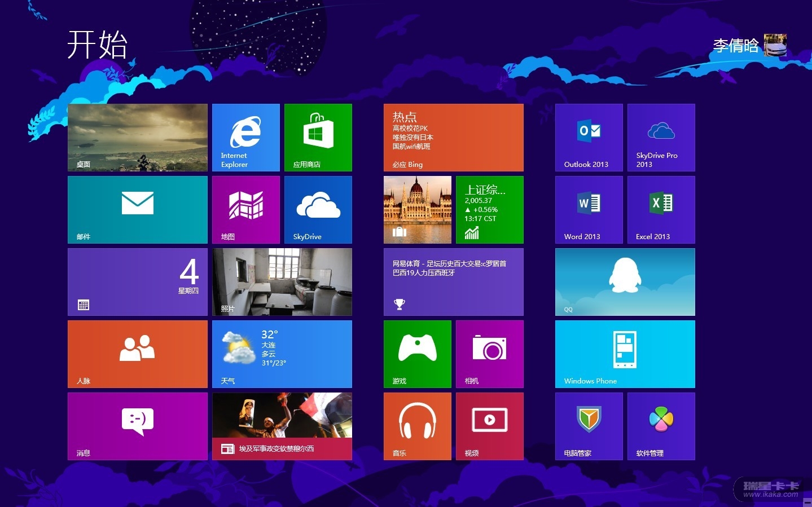
Task: Open the news tile about 埃及军事政变
Action: click(x=282, y=426)
